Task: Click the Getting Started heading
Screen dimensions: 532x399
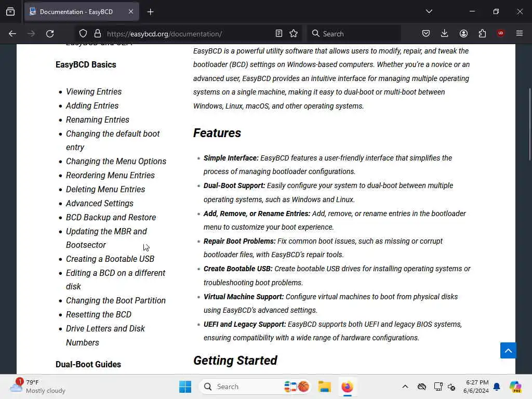Action: pos(235,361)
